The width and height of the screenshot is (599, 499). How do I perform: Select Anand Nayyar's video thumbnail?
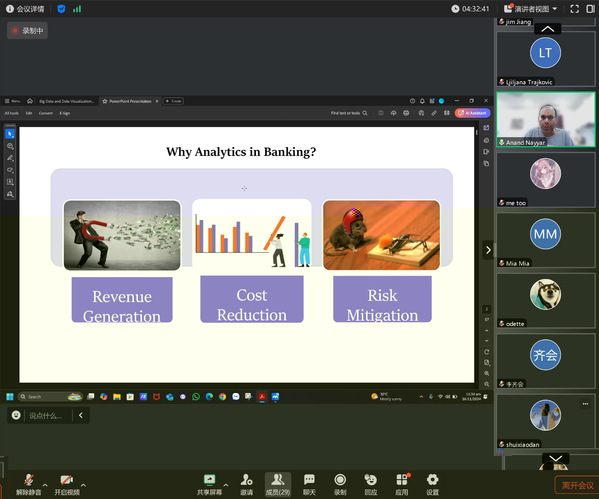tap(546, 119)
